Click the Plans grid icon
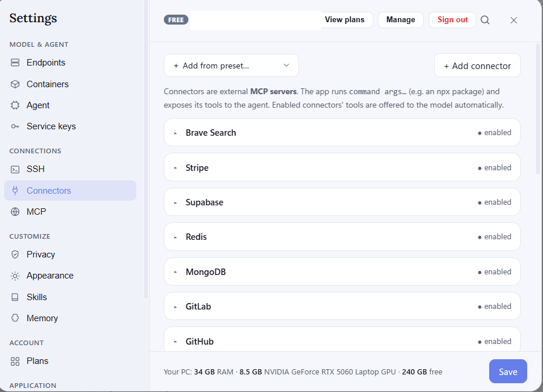Screen dimensions: 543x392 15,361
